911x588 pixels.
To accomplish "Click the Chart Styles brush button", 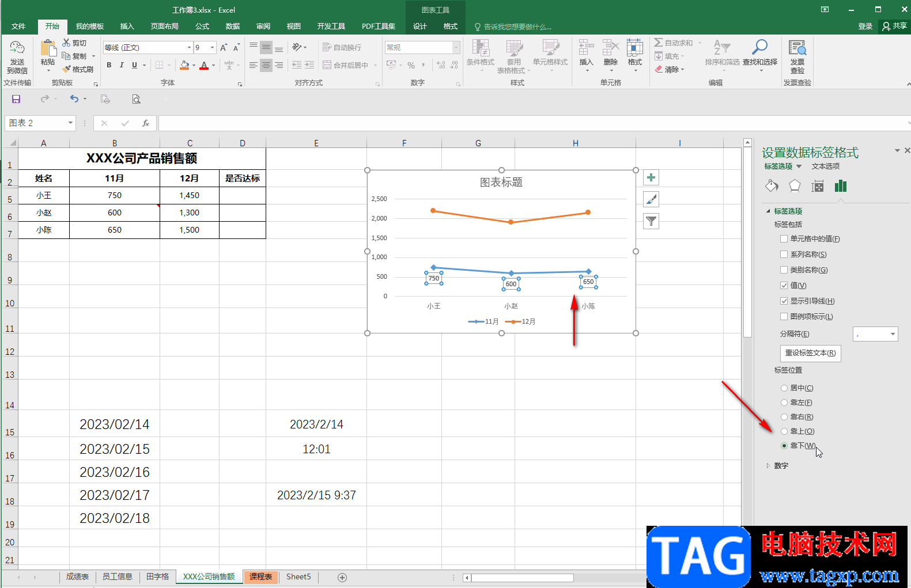I will (651, 199).
